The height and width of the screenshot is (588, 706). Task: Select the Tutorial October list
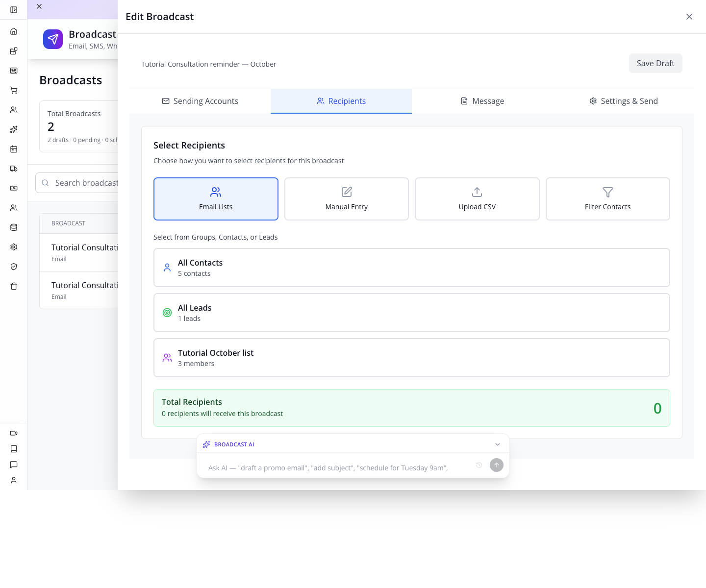(412, 358)
